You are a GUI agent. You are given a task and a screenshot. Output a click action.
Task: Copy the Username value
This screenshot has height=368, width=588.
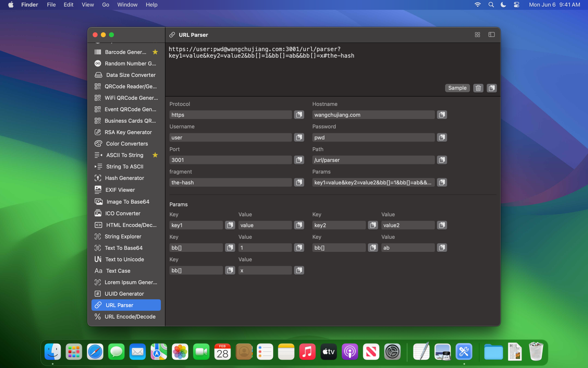299,137
